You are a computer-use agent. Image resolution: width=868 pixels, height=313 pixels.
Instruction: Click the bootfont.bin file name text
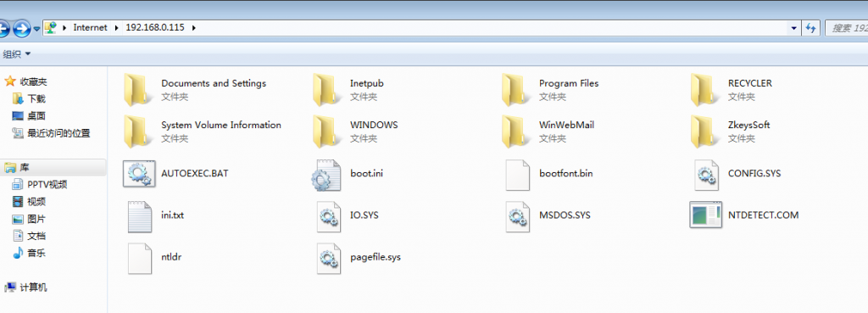[x=565, y=173]
